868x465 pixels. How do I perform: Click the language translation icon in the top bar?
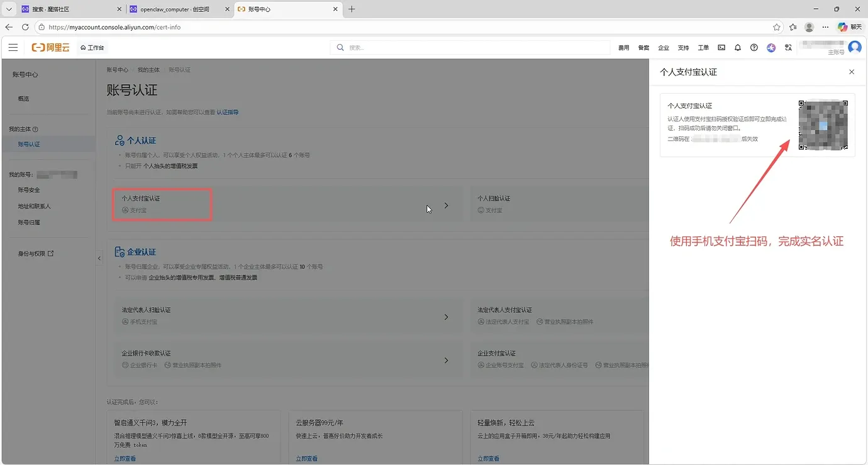coord(788,47)
